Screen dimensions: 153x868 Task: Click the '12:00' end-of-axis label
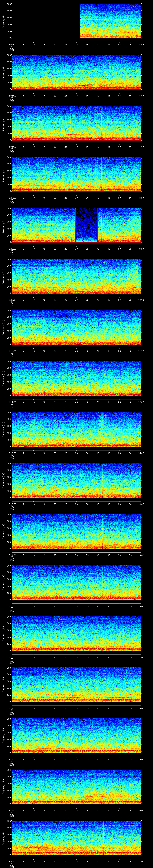coord(141,402)
